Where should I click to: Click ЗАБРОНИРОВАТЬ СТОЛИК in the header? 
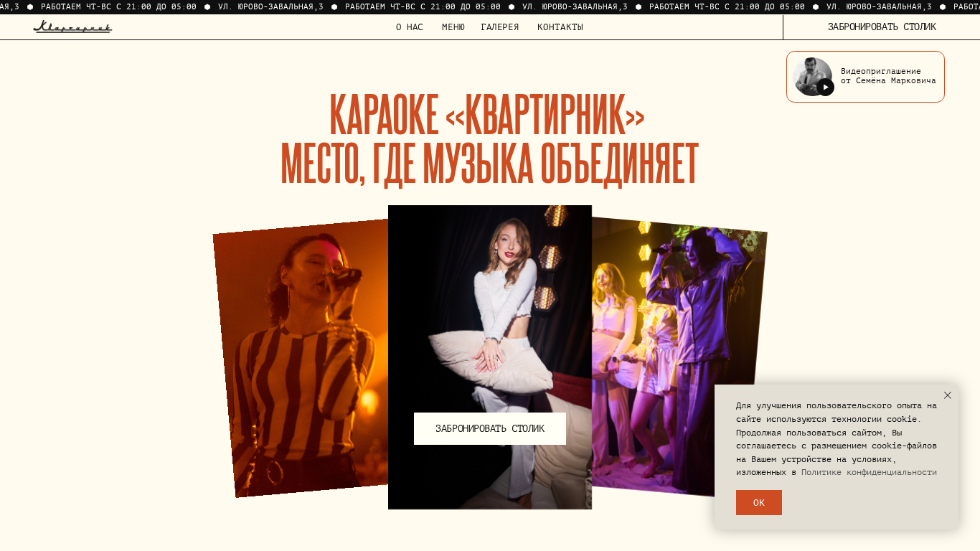point(882,27)
